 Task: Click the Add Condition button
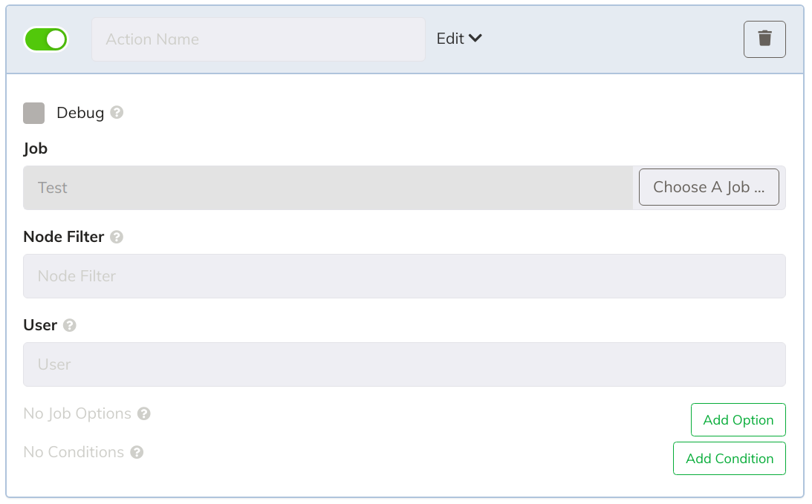click(729, 459)
